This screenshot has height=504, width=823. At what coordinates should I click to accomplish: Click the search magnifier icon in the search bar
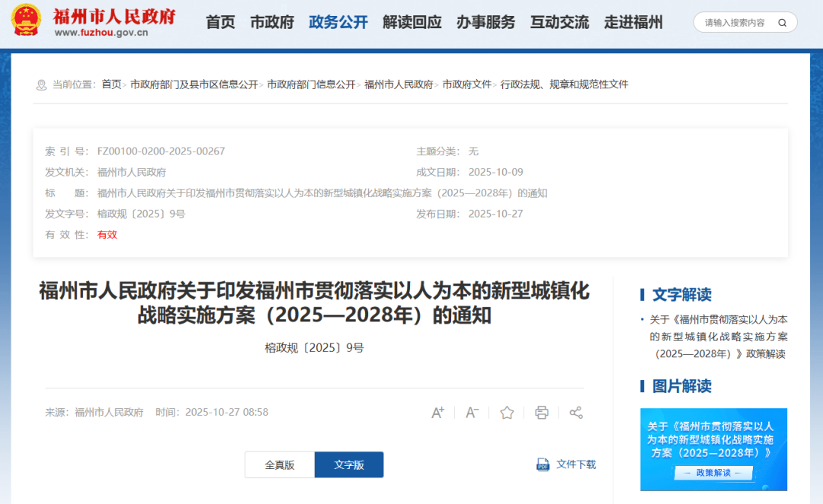click(782, 22)
